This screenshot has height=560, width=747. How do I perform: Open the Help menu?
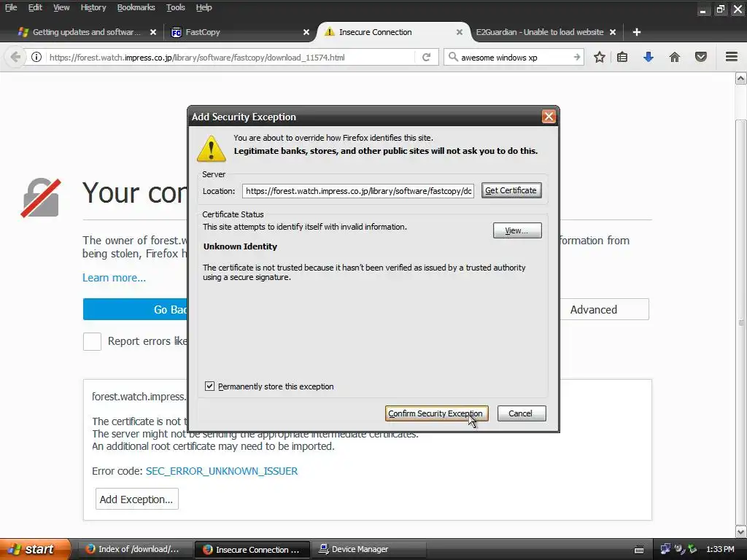coord(204,7)
